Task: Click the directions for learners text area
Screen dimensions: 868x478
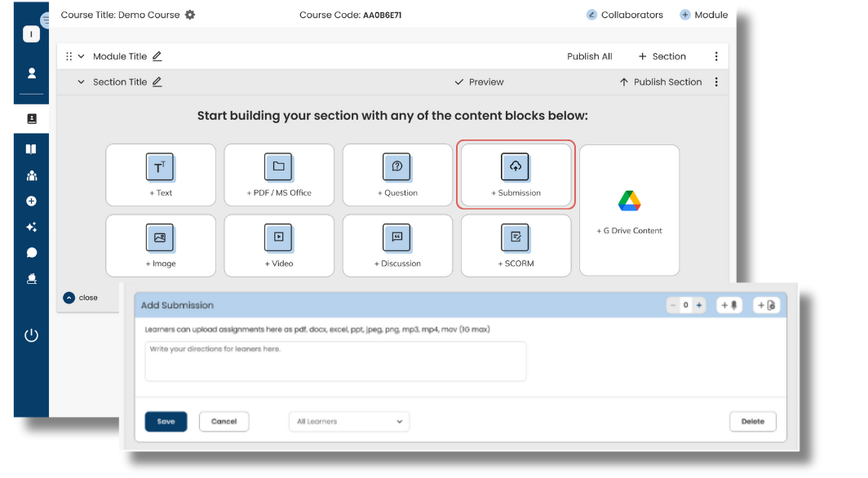Action: [335, 361]
